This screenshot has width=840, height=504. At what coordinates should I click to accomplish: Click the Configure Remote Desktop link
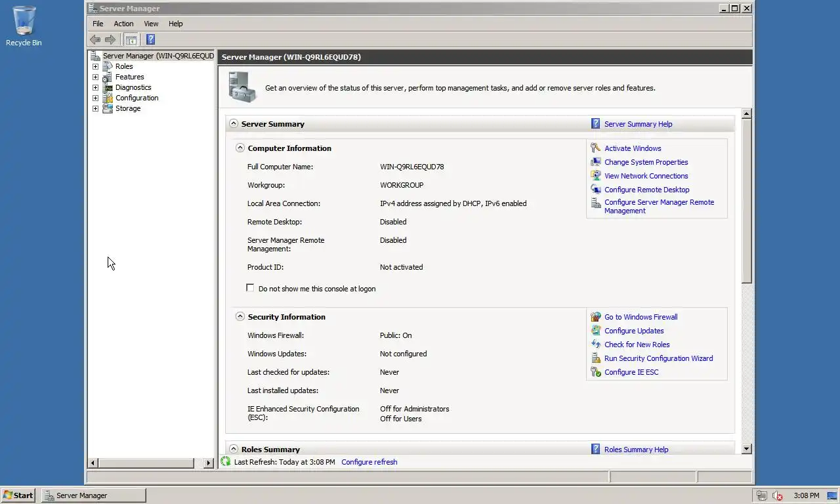click(x=647, y=190)
